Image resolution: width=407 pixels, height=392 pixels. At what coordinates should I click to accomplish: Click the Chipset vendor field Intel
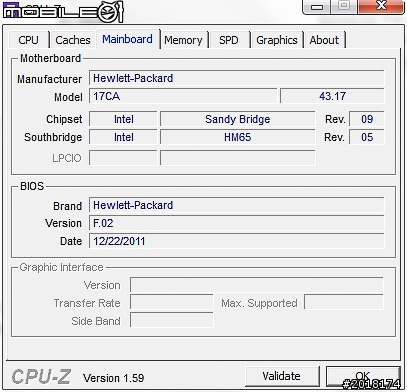123,119
